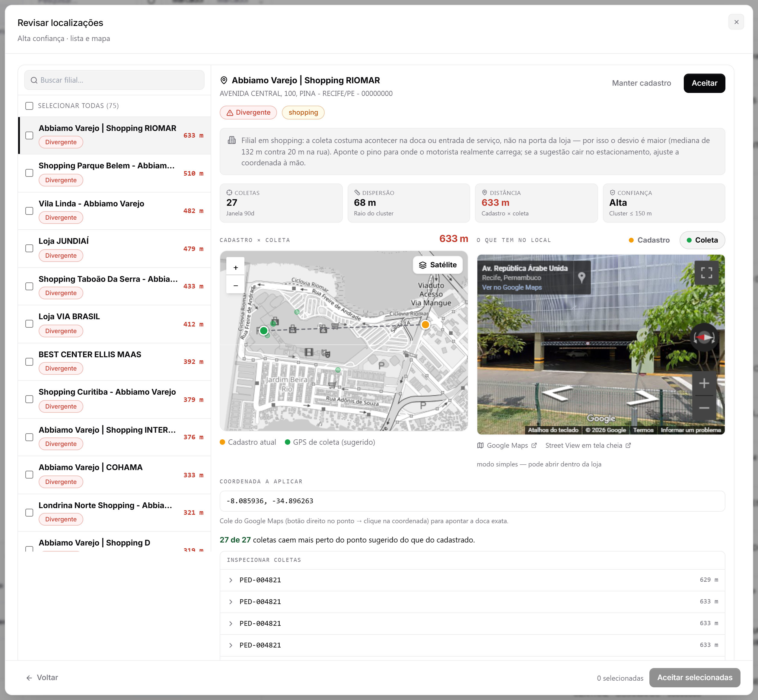This screenshot has width=758, height=700.
Task: Check the Selecionar todas (75) checkbox
Action: pos(29,106)
